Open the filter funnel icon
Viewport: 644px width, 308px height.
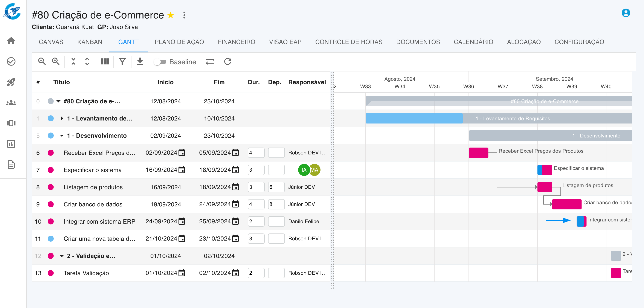pyautogui.click(x=122, y=61)
